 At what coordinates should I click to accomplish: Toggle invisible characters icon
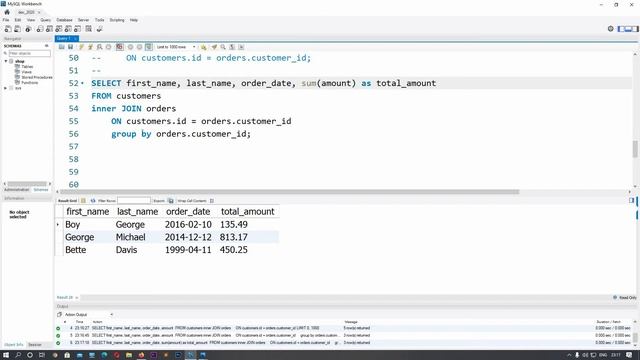(232, 47)
